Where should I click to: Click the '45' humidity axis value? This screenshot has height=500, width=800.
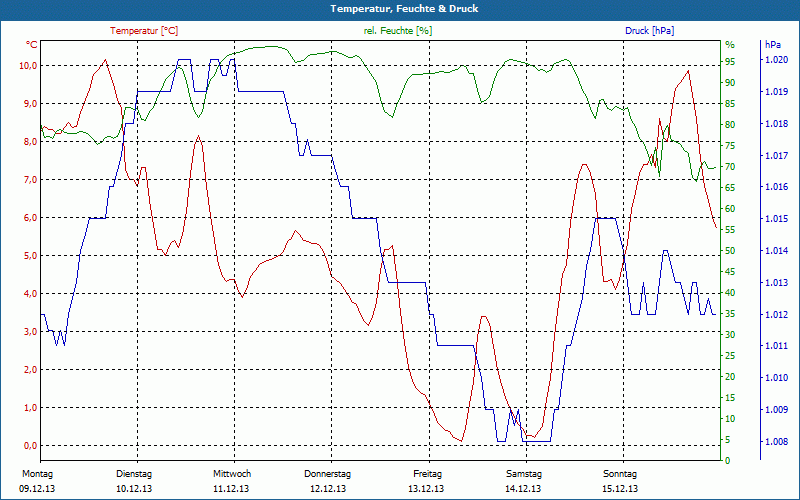click(730, 272)
